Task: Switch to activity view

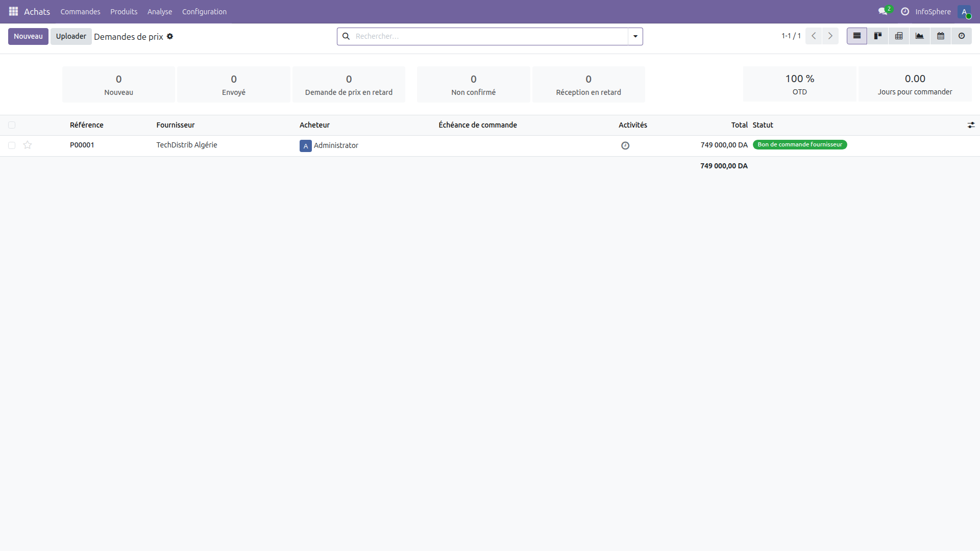Action: point(962,36)
